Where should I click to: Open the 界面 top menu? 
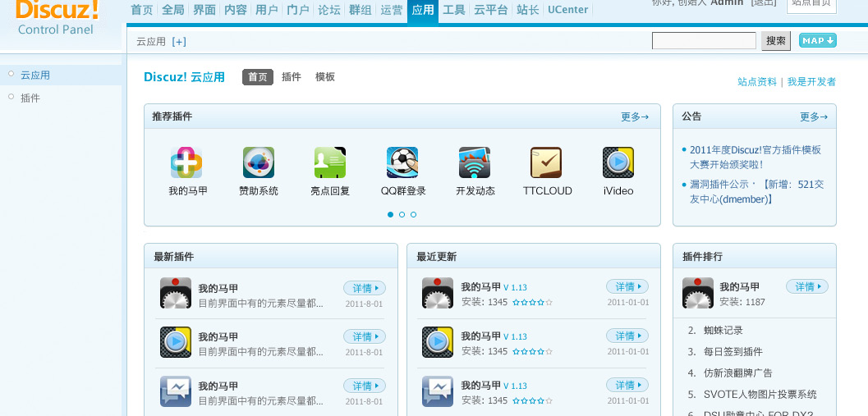click(204, 10)
